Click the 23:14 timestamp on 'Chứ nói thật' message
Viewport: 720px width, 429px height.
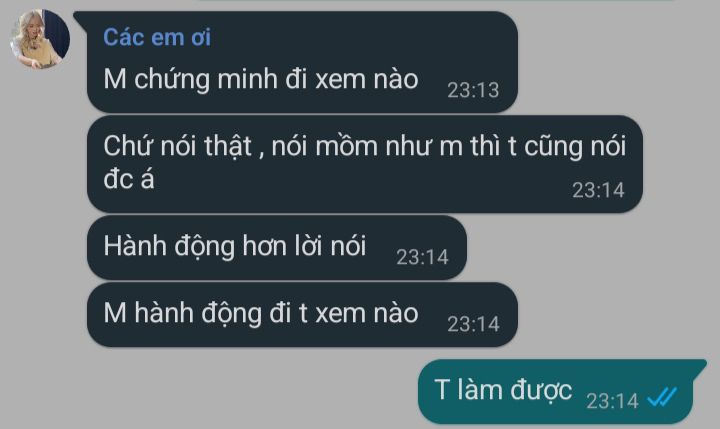pyautogui.click(x=598, y=190)
